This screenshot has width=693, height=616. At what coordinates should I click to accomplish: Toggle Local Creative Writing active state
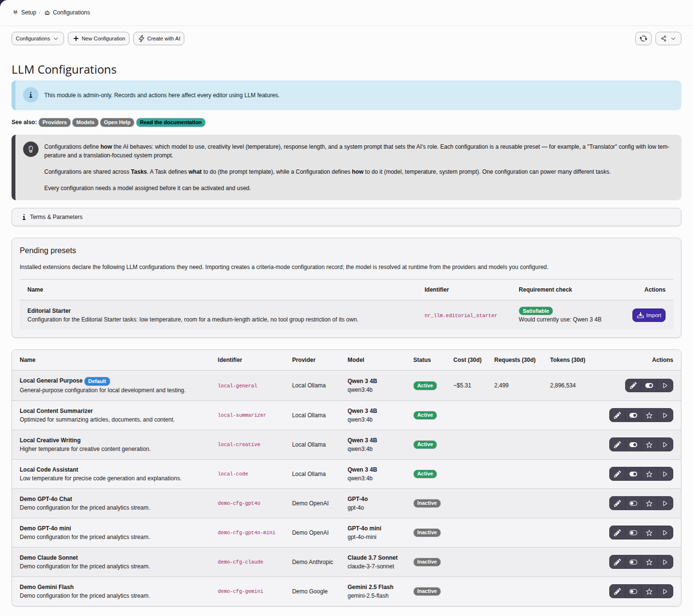(x=633, y=445)
